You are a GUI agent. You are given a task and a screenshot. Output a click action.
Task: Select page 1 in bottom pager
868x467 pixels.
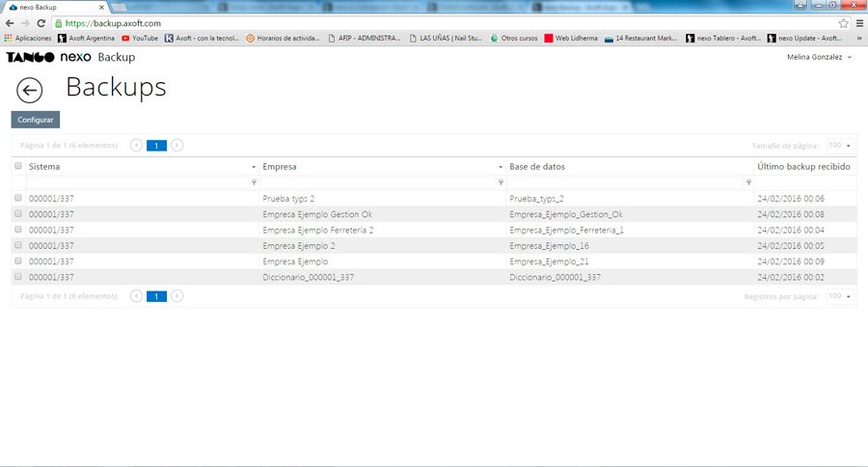click(156, 296)
